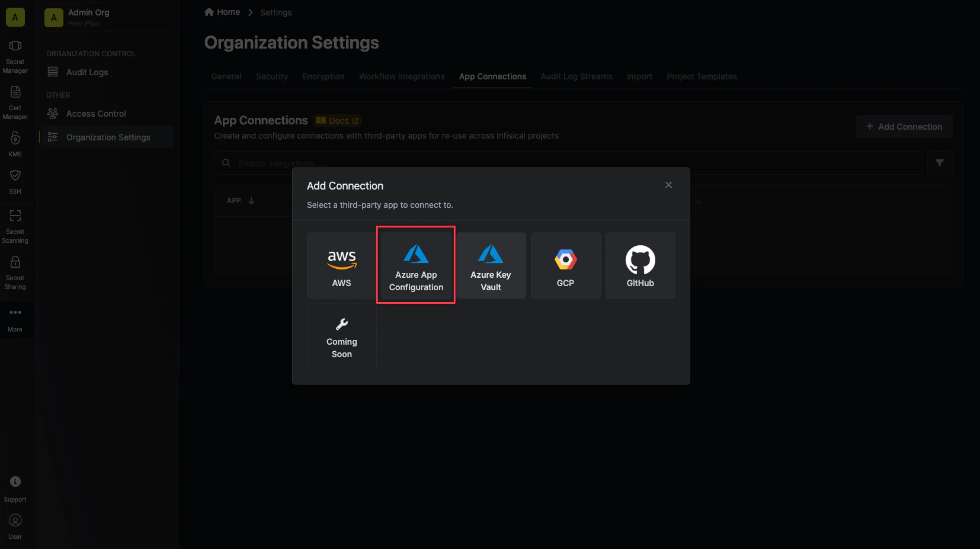Click the yellow organization avatar icon
Screen dimensions: 980x549
click(15, 17)
